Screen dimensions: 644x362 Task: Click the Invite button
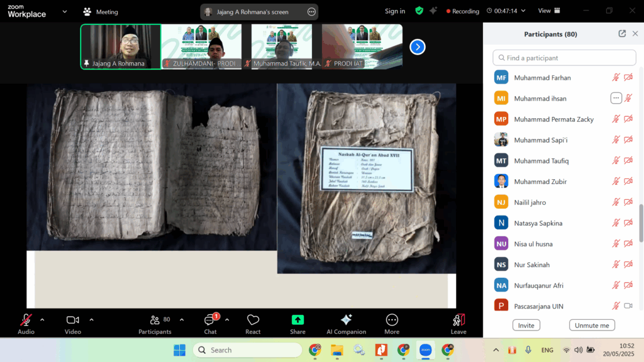point(526,326)
